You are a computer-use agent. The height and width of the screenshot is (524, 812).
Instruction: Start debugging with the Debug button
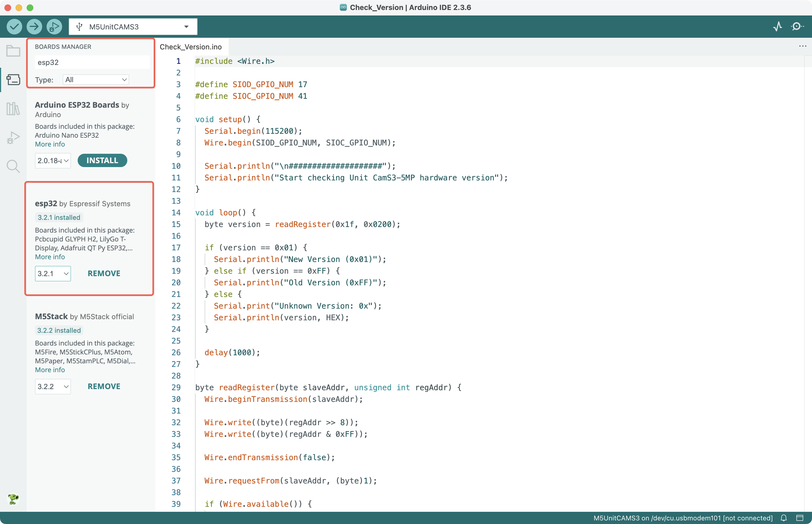(54, 27)
